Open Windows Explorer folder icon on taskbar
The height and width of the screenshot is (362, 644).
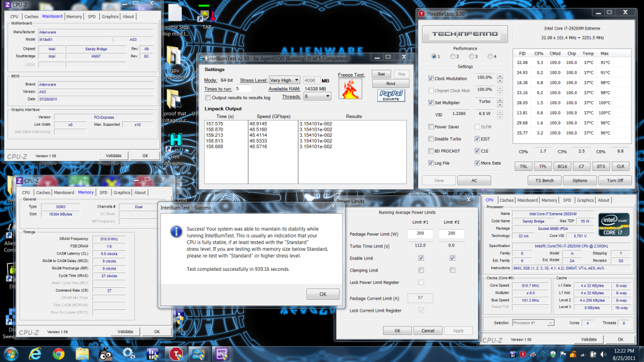pos(82,354)
